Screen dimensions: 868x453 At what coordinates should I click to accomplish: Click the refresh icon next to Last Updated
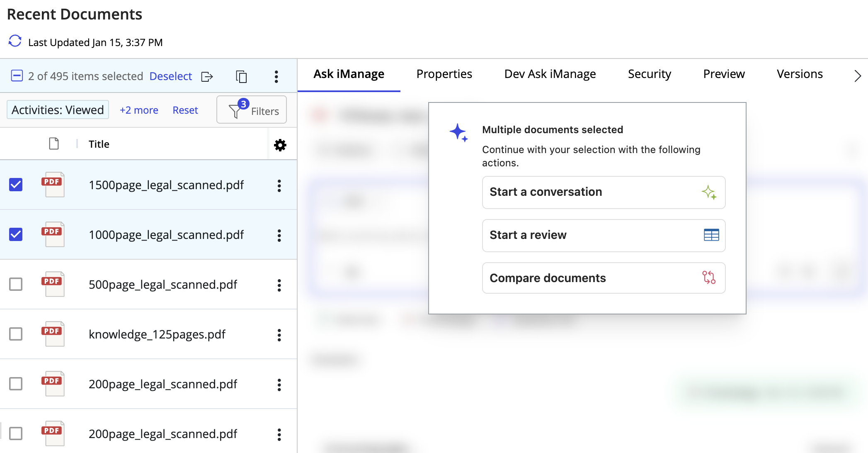click(x=15, y=41)
